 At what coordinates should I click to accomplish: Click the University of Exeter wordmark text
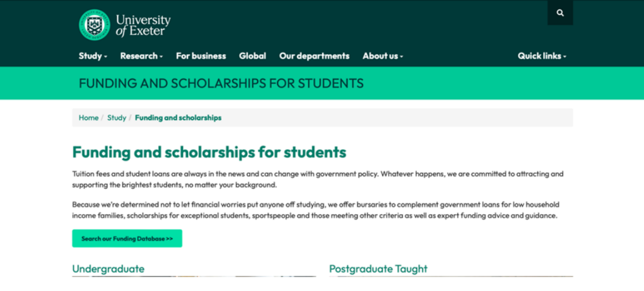143,25
